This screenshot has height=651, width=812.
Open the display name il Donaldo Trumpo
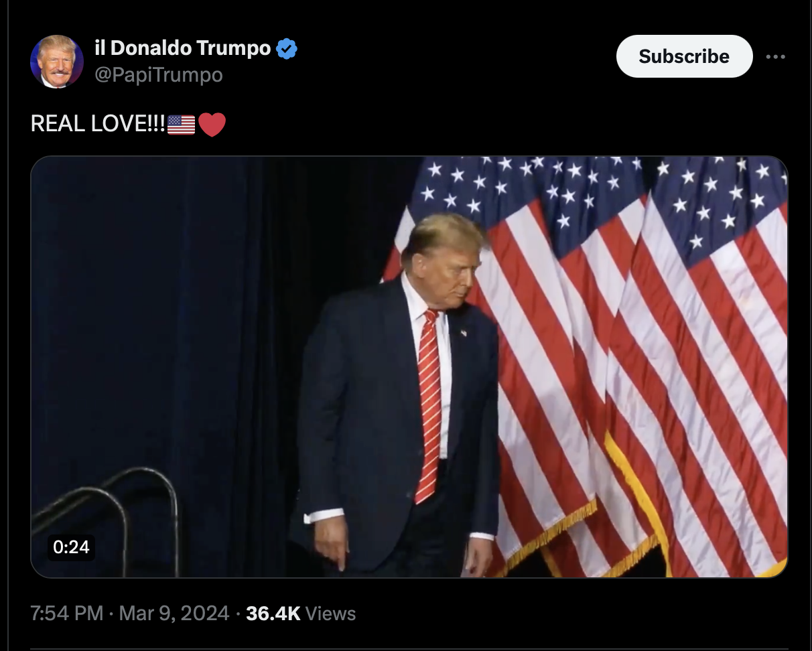coord(182,48)
